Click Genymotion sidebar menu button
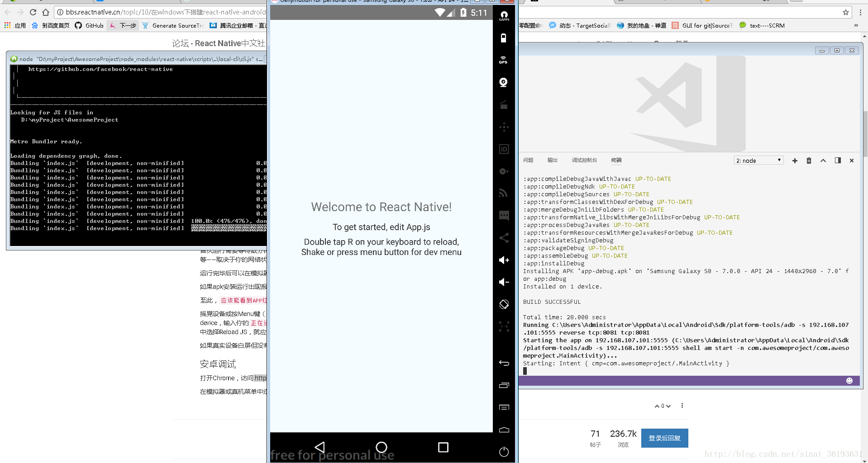Viewport: 868px width, 463px height. [504, 407]
